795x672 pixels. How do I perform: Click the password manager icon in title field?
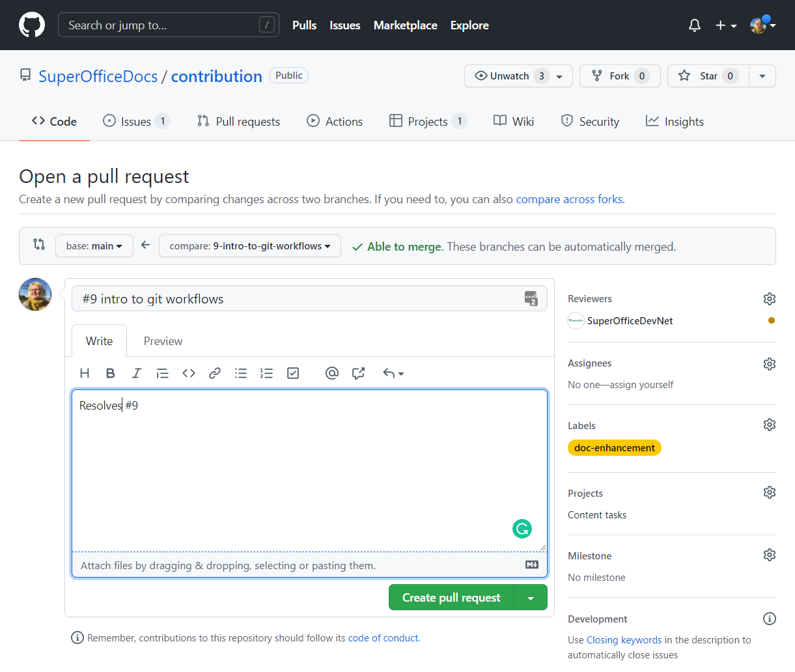tap(531, 298)
